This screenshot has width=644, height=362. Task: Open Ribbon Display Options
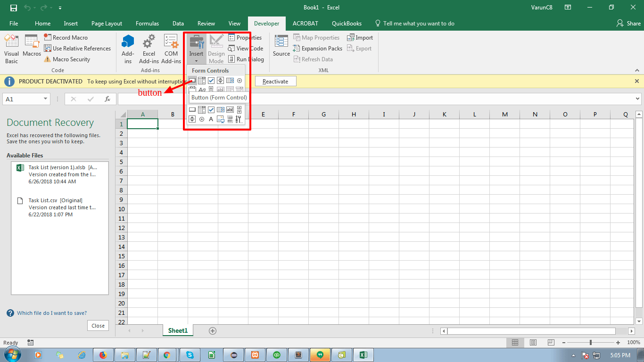tap(568, 8)
